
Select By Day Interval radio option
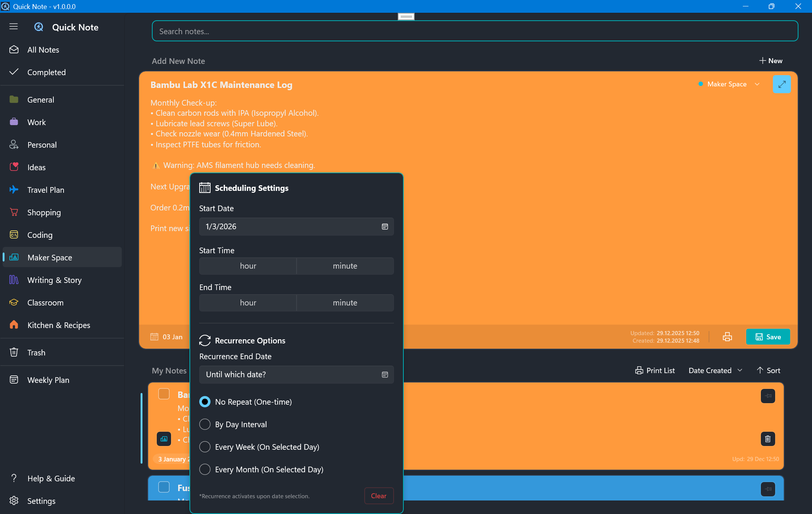coord(205,424)
